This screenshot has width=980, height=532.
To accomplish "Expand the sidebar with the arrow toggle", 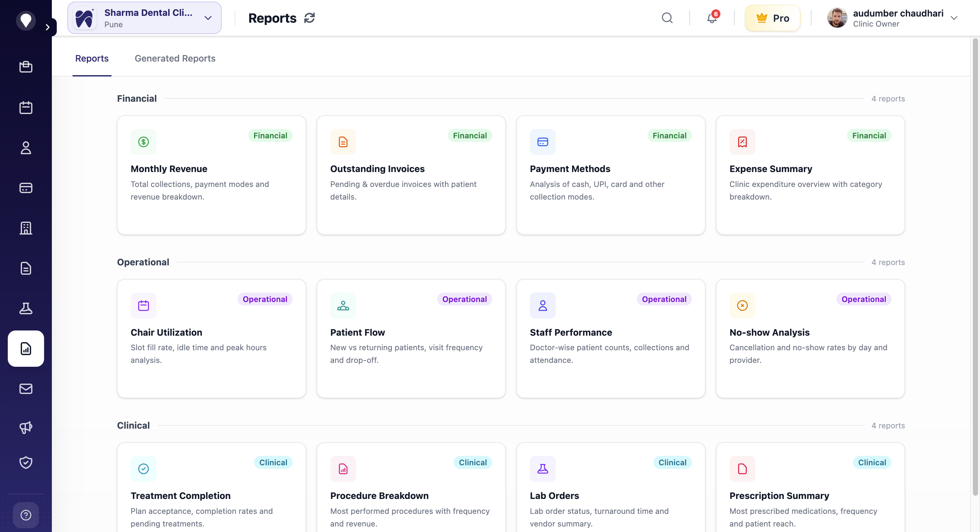I will point(48,27).
